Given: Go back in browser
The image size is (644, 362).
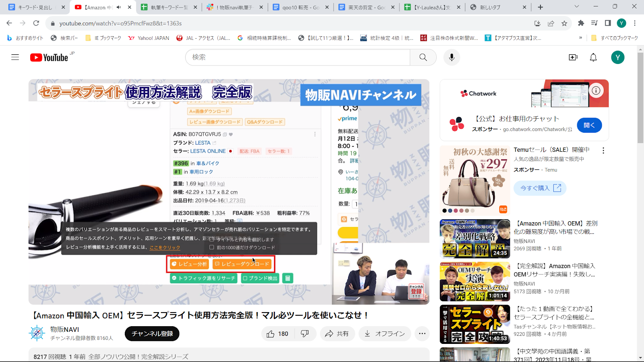Looking at the screenshot, I should 9,23.
